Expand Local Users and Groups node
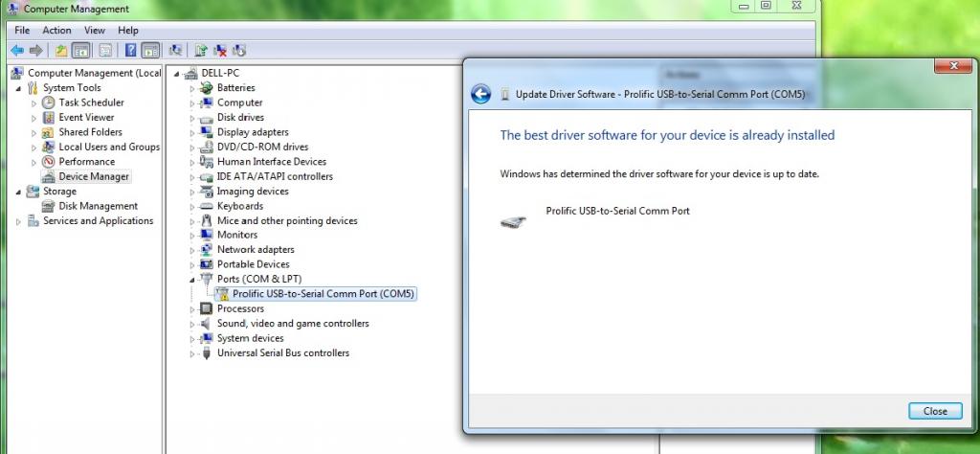Image resolution: width=980 pixels, height=454 pixels. point(33,148)
